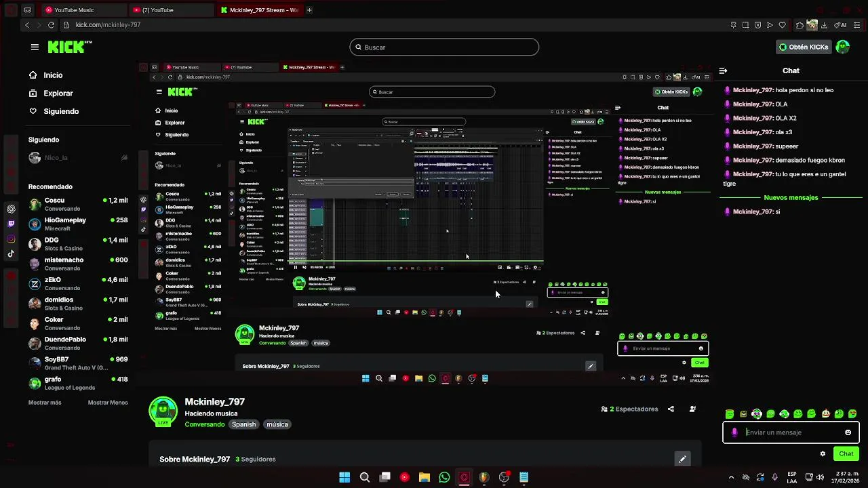
Task: Open the Kick hamburger menu
Action: pyautogui.click(x=35, y=47)
